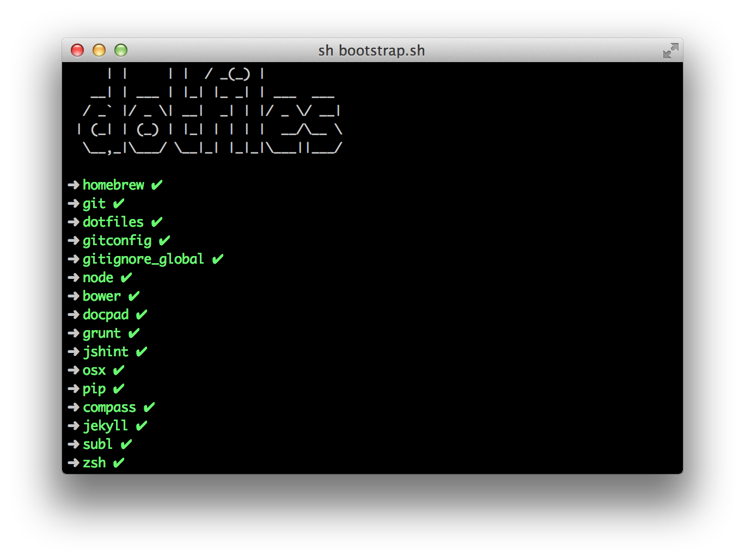Click the checkmark after jekyll

click(x=142, y=426)
